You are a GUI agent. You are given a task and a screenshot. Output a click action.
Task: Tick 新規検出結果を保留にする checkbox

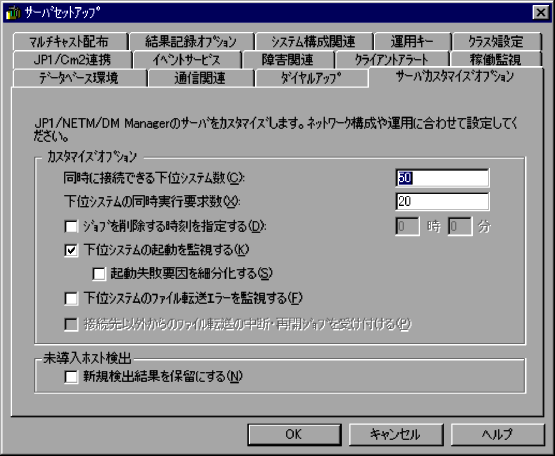pos(71,377)
